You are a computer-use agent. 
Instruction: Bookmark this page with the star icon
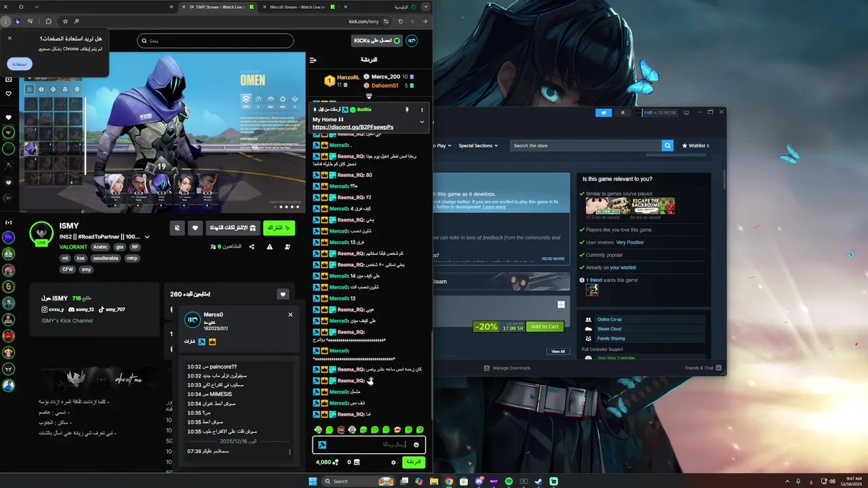tap(65, 21)
